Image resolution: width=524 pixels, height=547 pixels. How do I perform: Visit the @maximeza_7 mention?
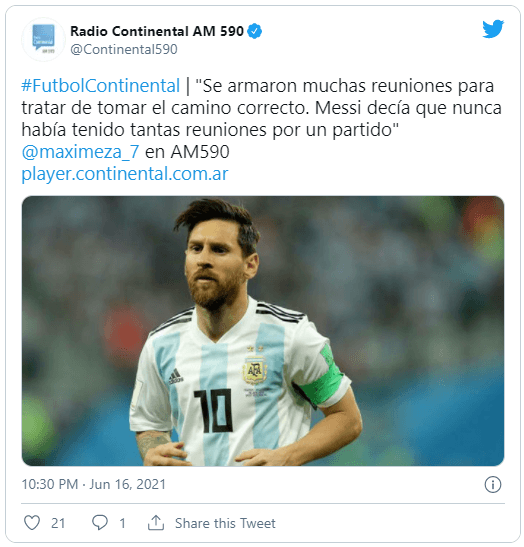tap(80, 152)
